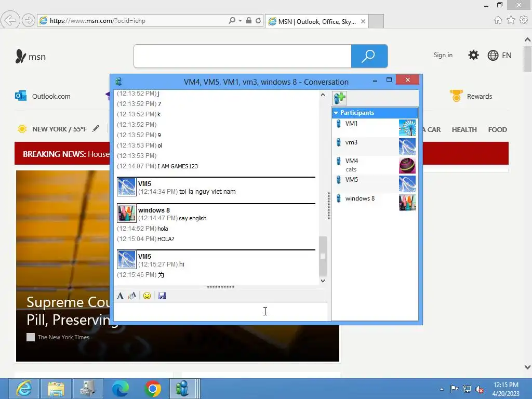Click the add participants icon in Conversation window
Image resolution: width=532 pixels, height=399 pixels.
pos(339,98)
